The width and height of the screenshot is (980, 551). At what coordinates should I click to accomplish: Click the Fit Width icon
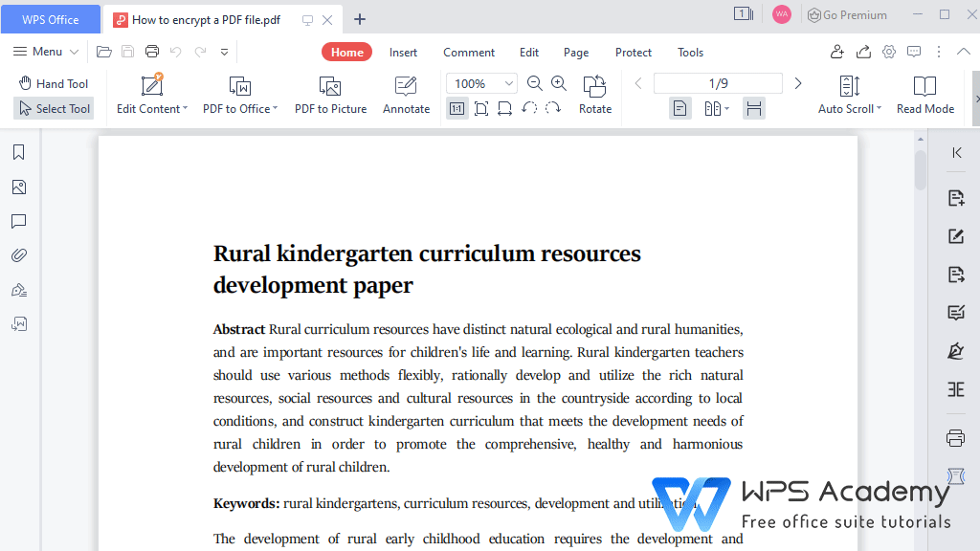(x=505, y=109)
